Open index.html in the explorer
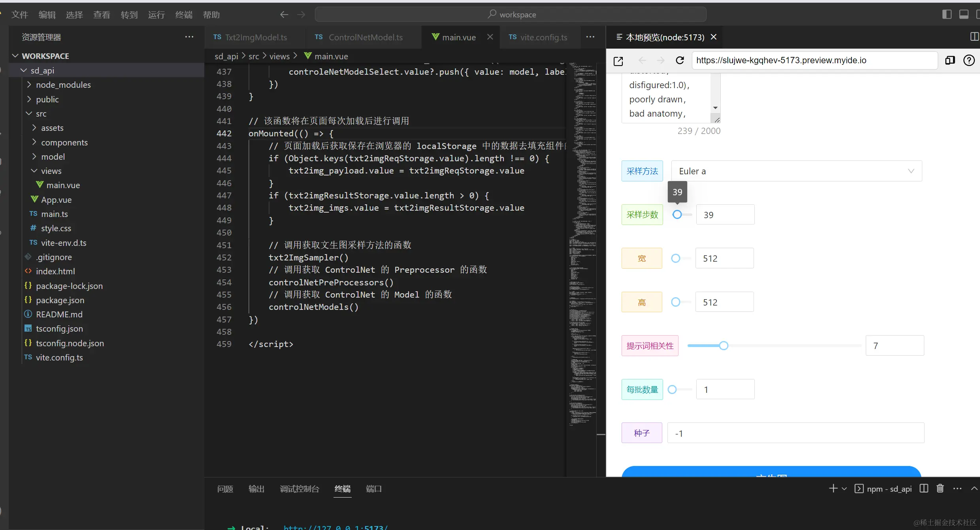Viewport: 980px width, 530px height. (x=55, y=271)
